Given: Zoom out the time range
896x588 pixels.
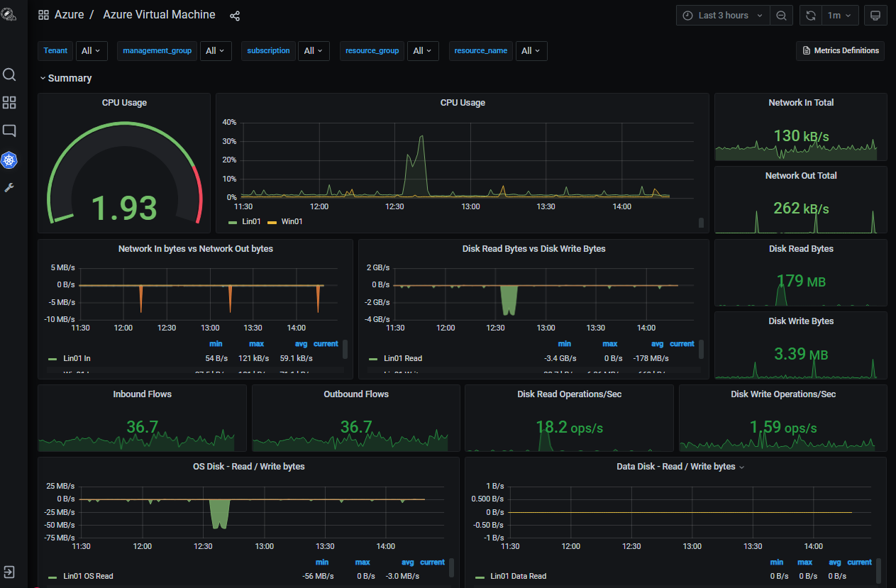Looking at the screenshot, I should tap(781, 16).
